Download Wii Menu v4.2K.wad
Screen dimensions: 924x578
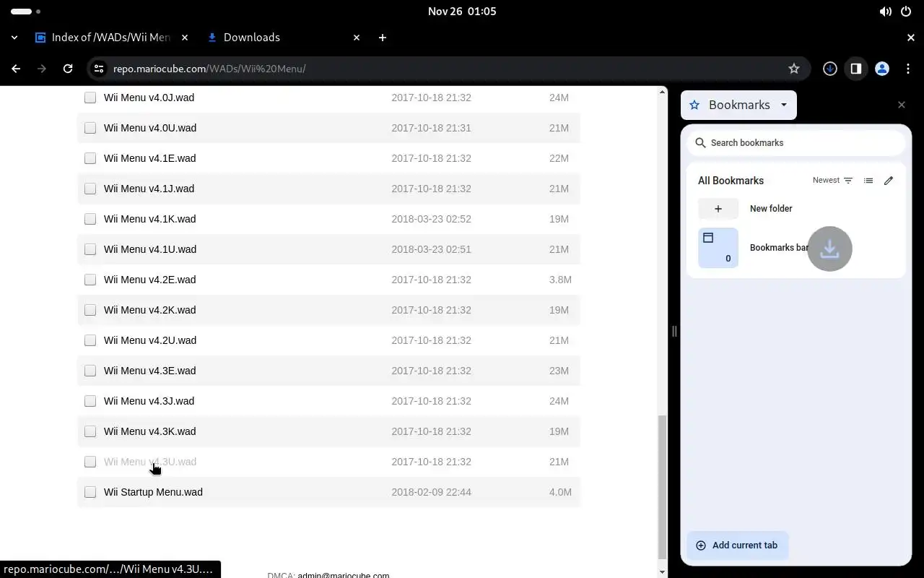tap(150, 310)
